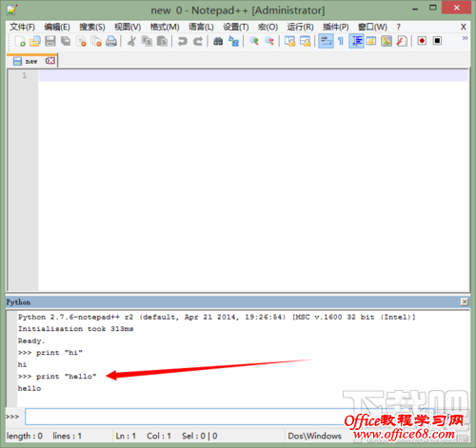Click 'Dos\Windows' status bar entry
Viewport: 476px width, 448px height.
pyautogui.click(x=314, y=436)
